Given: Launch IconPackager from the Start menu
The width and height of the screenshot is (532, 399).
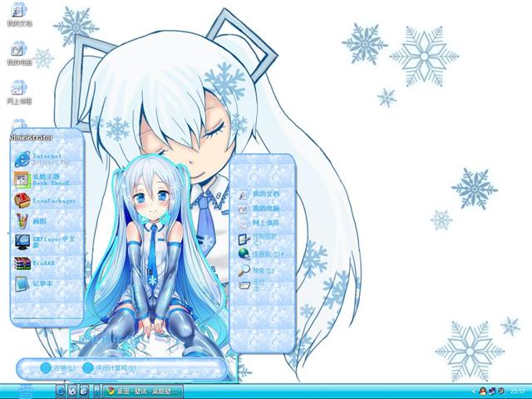Looking at the screenshot, I should coord(47,200).
